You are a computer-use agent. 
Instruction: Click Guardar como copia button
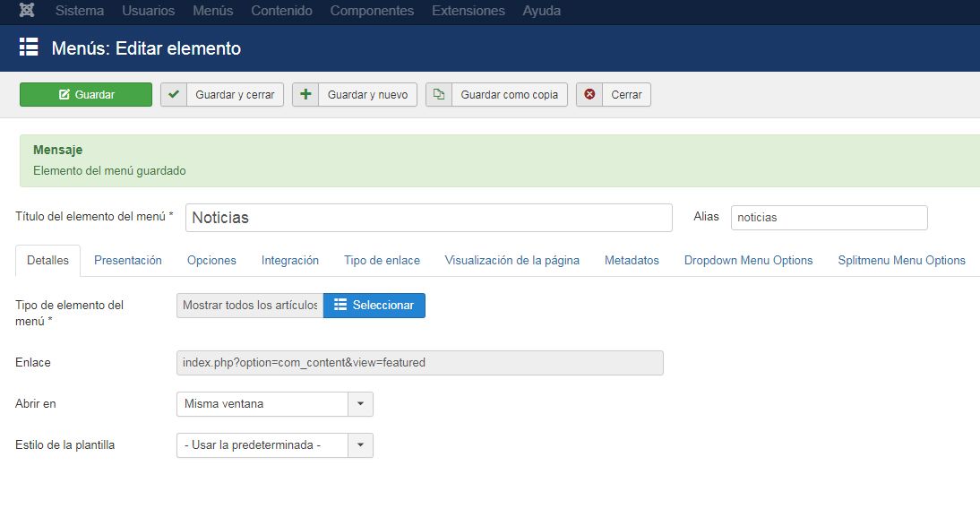pyautogui.click(x=496, y=94)
